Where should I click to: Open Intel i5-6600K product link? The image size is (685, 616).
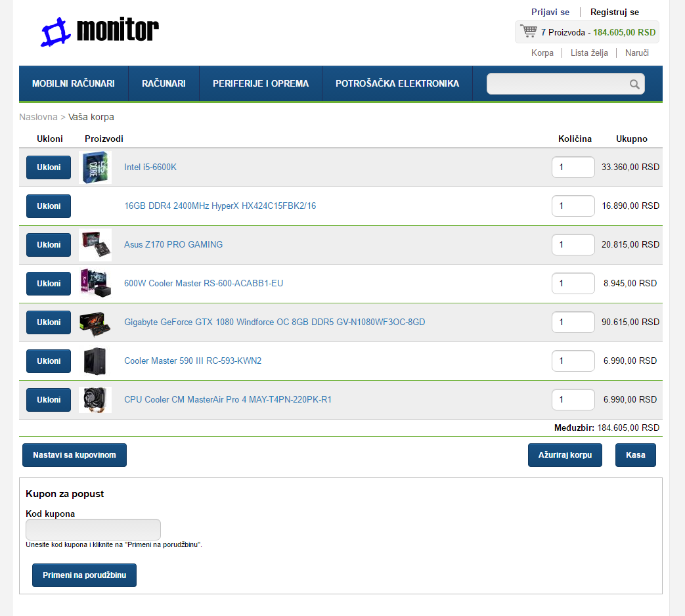coord(150,167)
